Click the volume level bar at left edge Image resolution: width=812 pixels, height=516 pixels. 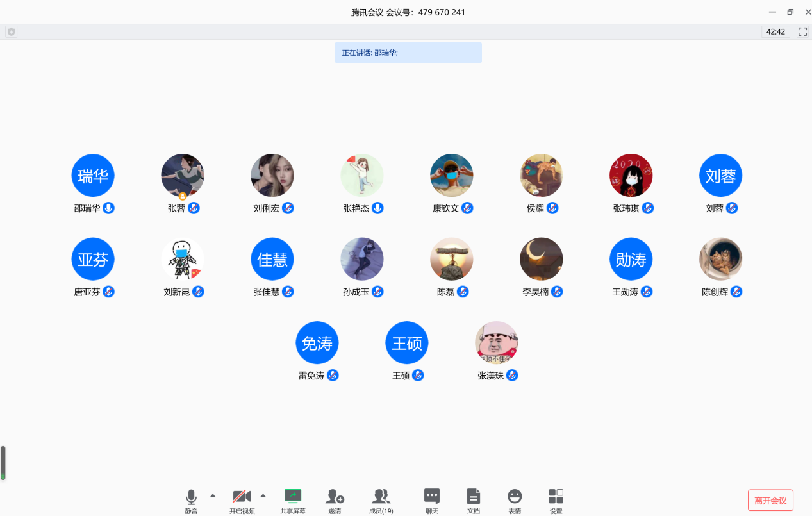point(3,463)
